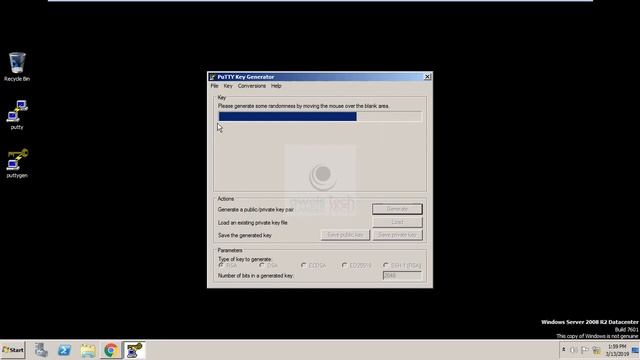Open PowerShell from the taskbar
This screenshot has width=640, height=360.
point(64,350)
